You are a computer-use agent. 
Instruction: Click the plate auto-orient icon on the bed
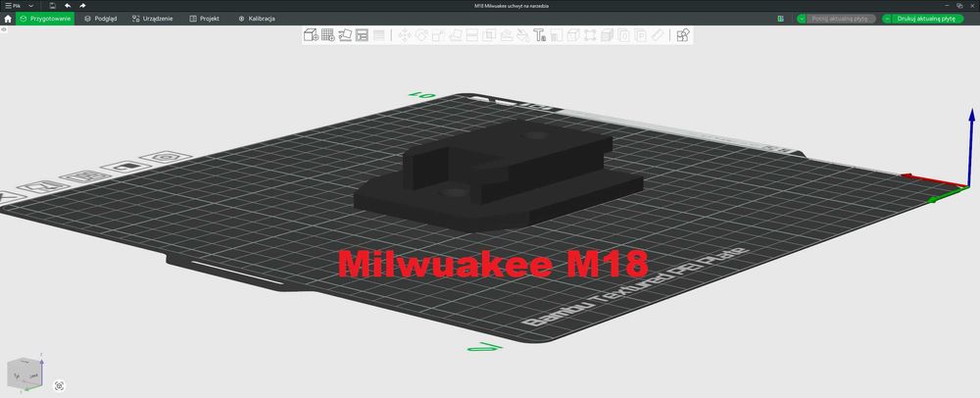point(42,186)
